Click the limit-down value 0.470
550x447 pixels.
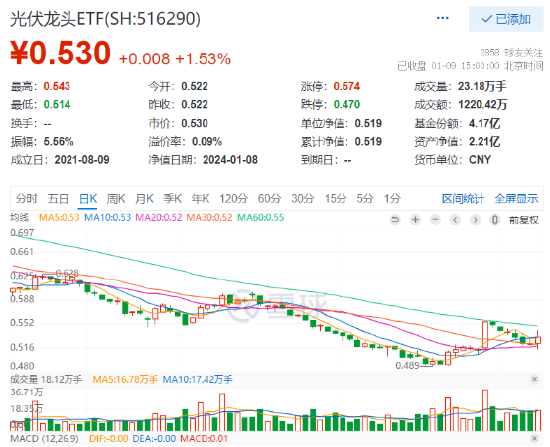[347, 104]
